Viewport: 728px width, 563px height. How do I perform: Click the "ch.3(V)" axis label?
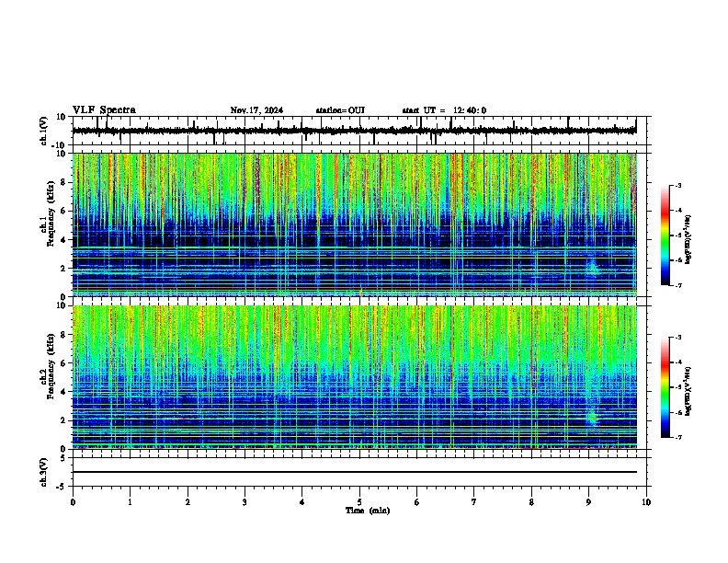pyautogui.click(x=44, y=472)
